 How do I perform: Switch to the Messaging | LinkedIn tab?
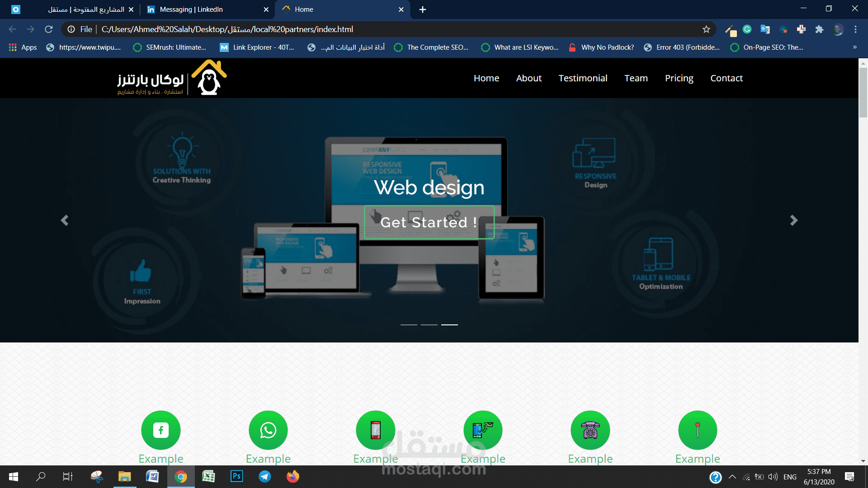(191, 9)
